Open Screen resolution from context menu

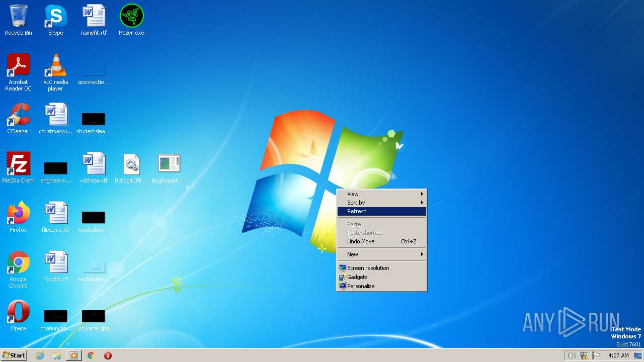point(381,268)
